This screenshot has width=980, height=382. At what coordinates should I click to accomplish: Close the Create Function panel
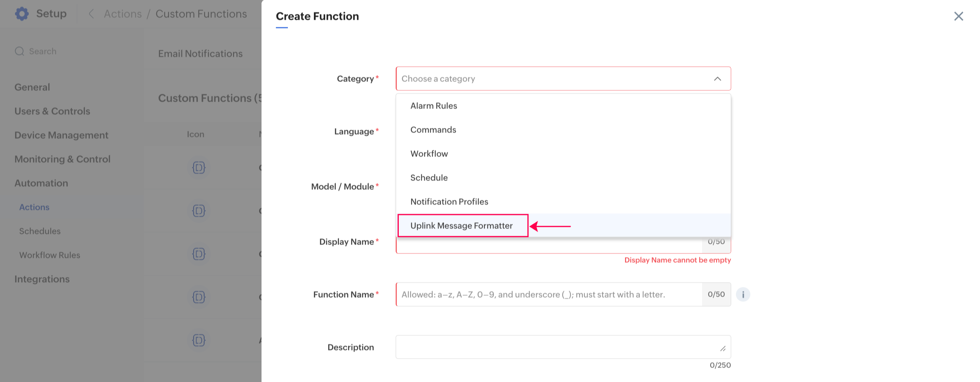(958, 16)
